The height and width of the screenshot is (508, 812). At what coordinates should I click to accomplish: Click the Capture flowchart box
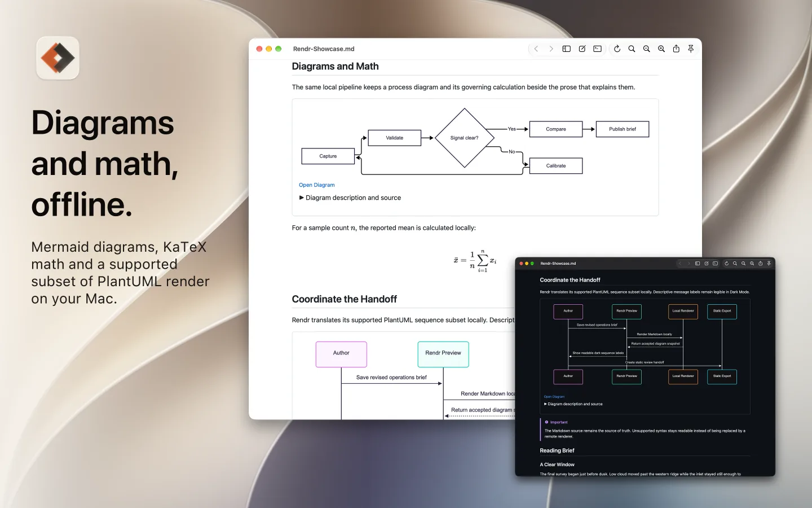(x=328, y=156)
